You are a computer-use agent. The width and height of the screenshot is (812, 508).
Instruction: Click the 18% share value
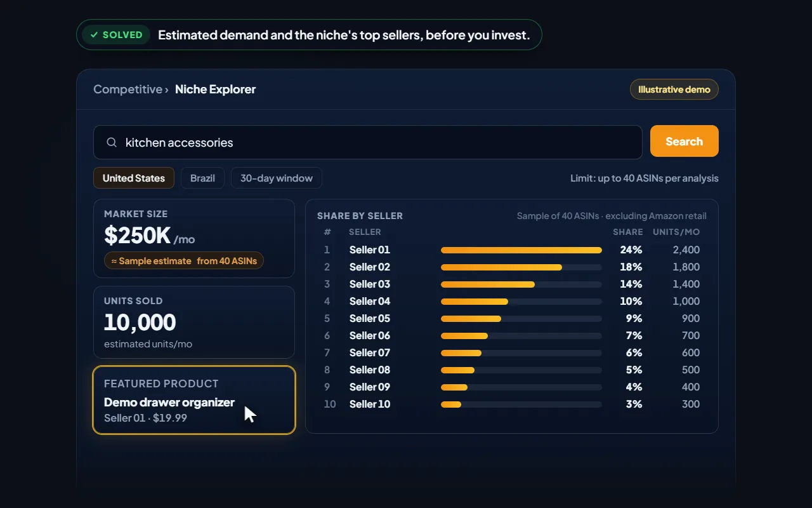point(631,267)
